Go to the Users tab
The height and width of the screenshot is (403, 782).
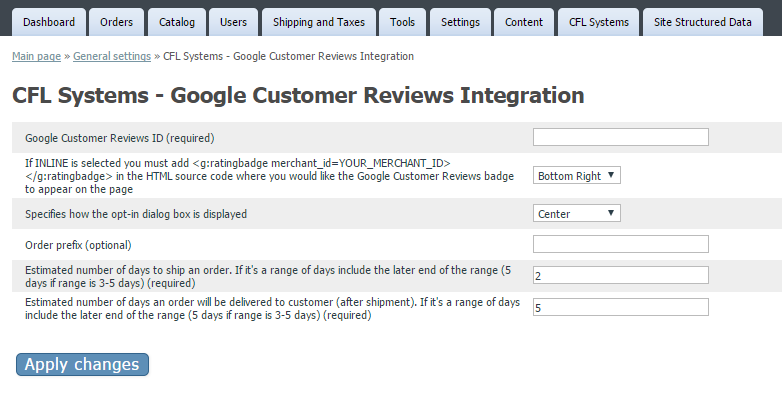pyautogui.click(x=233, y=22)
